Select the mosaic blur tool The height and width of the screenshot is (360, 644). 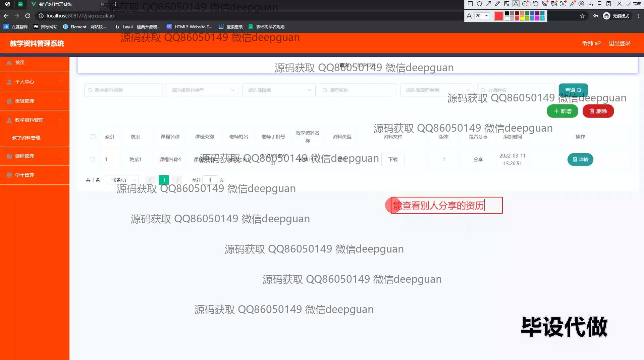click(506, 4)
